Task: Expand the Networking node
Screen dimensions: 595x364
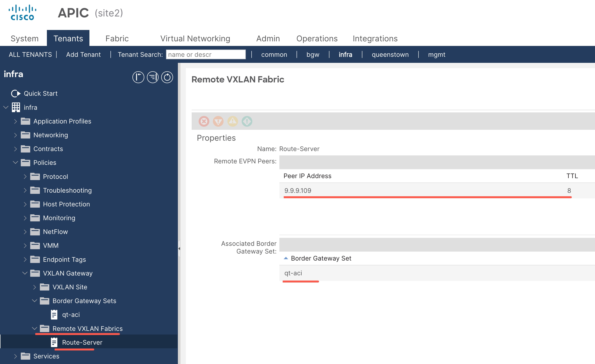Action: [15, 135]
